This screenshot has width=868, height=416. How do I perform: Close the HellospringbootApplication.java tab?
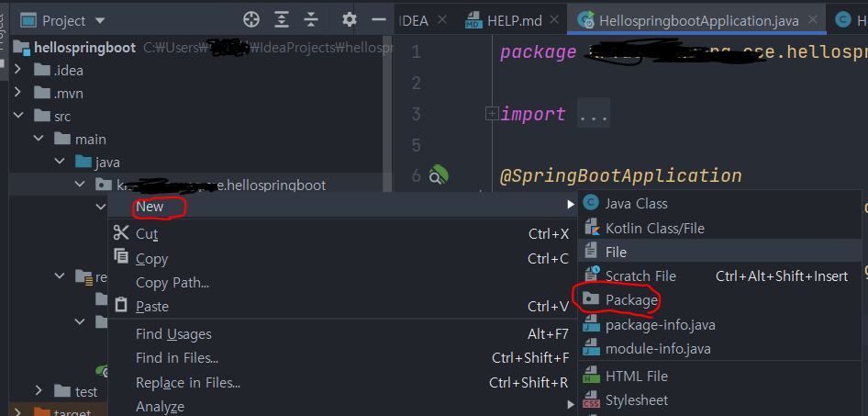(x=813, y=20)
